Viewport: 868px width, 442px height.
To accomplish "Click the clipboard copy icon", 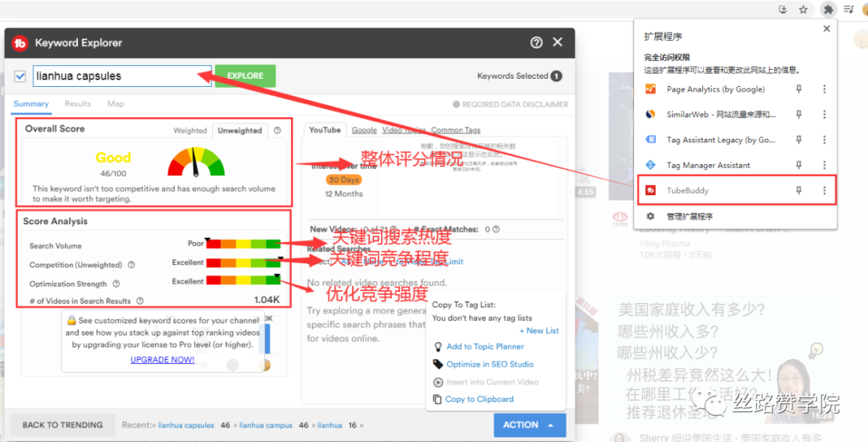I will coord(437,399).
